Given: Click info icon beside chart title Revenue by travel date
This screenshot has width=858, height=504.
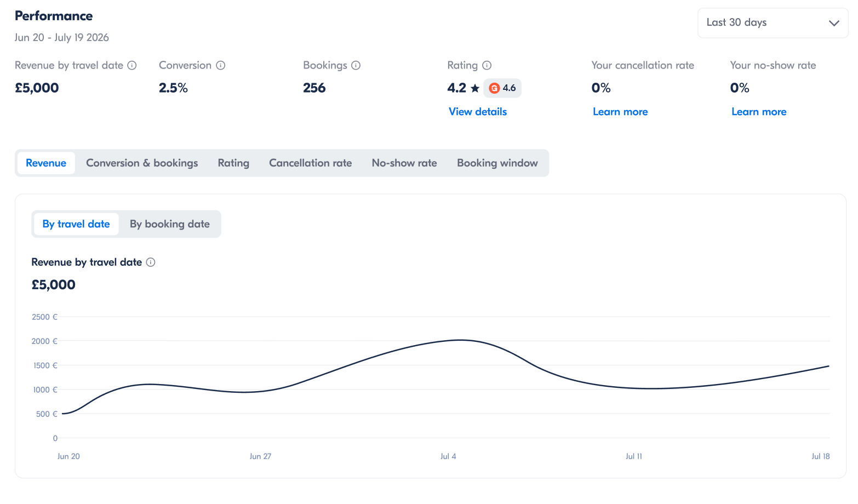Looking at the screenshot, I should coord(151,262).
